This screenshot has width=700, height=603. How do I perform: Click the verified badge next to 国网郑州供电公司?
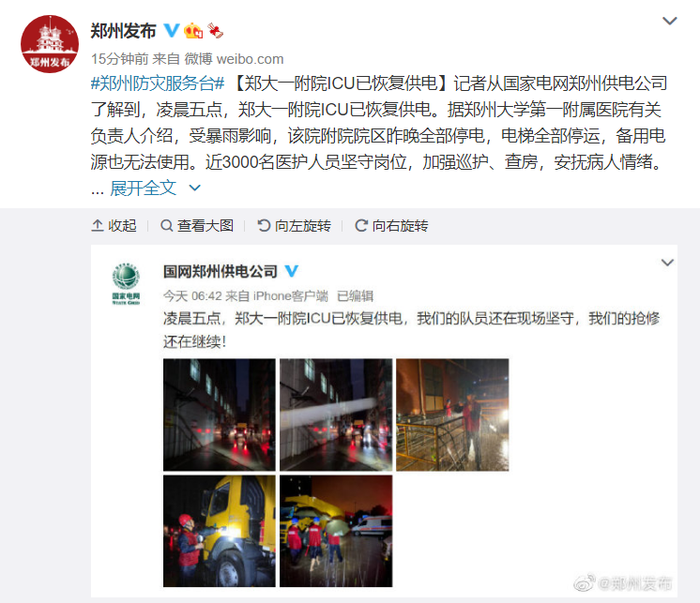click(291, 271)
